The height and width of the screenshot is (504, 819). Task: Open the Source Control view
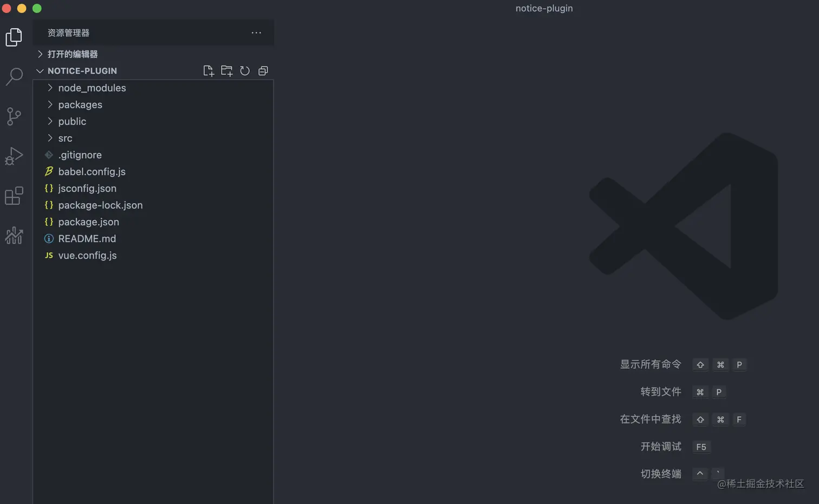coord(14,116)
